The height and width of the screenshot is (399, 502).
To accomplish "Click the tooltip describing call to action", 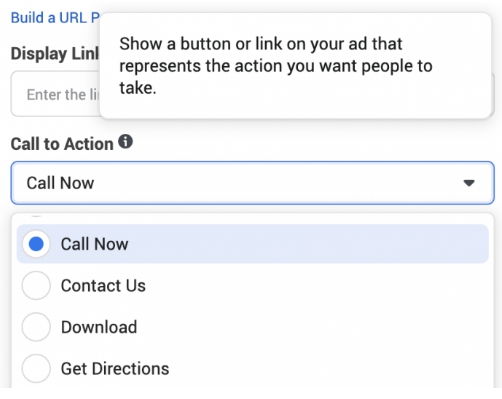I will pyautogui.click(x=295, y=66).
